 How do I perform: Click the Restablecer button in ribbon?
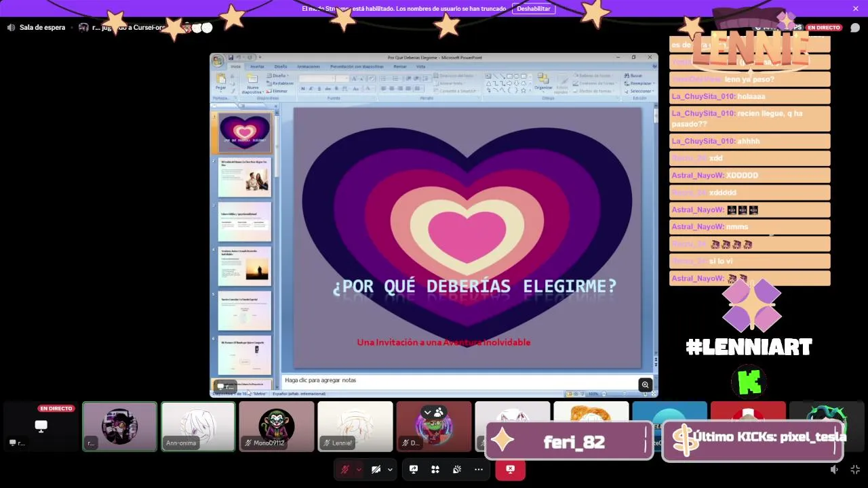(279, 83)
